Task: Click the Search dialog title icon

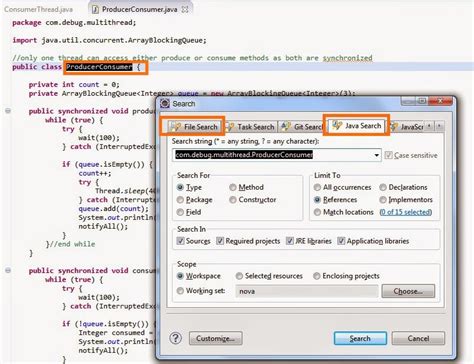Action: 165,104
